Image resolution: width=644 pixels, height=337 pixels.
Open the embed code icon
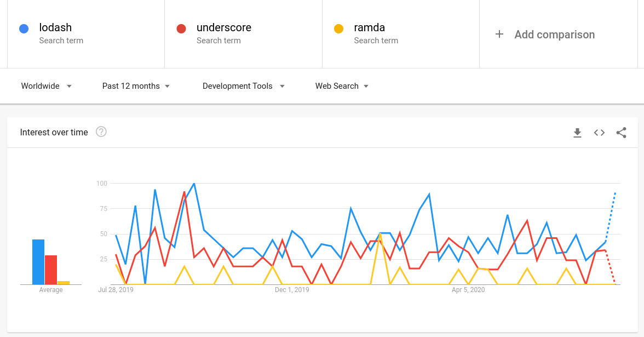599,133
